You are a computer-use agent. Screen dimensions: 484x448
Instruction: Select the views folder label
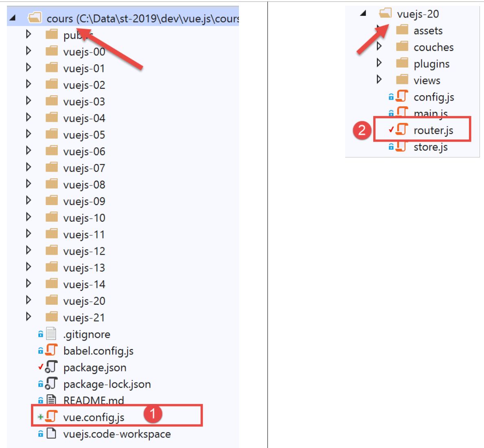coord(427,81)
